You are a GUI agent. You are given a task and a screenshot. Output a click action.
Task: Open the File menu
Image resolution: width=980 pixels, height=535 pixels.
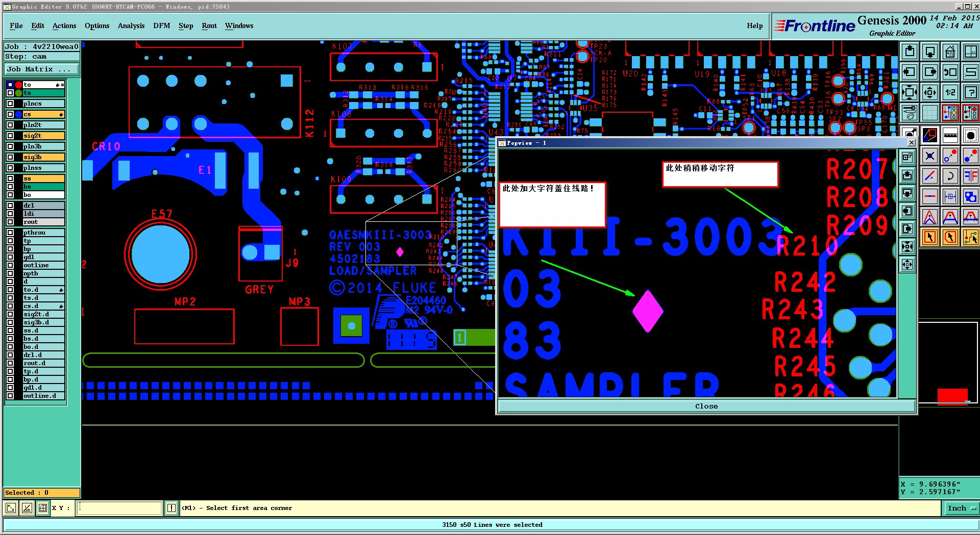[16, 26]
